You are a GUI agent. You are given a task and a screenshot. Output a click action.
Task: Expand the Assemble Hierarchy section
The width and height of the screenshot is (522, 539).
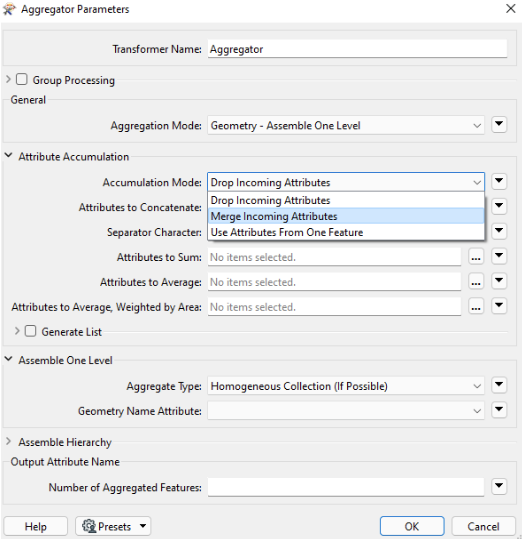point(9,441)
